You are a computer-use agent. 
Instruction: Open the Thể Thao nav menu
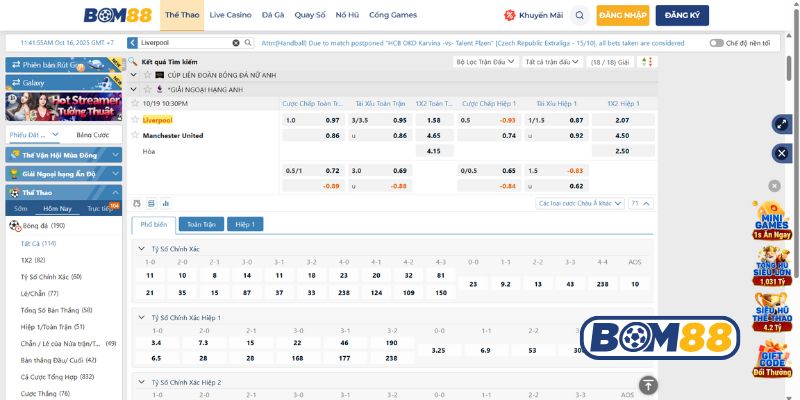tap(182, 15)
